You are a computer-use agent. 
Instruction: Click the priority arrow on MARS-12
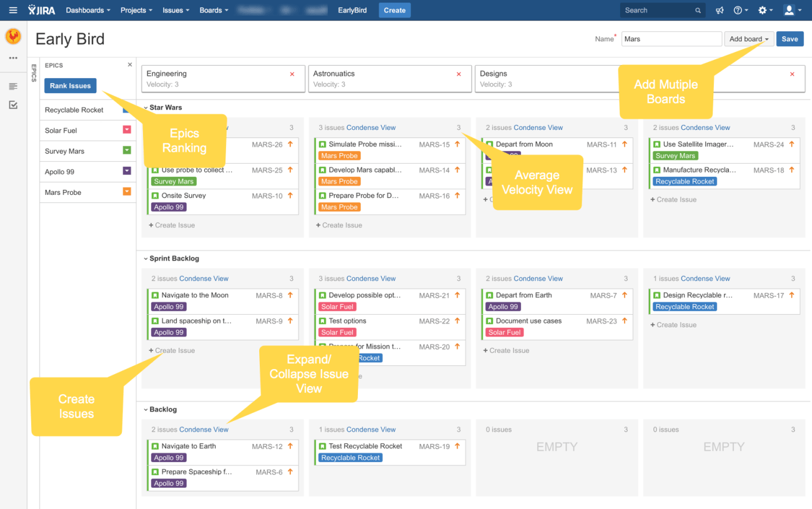click(x=290, y=446)
